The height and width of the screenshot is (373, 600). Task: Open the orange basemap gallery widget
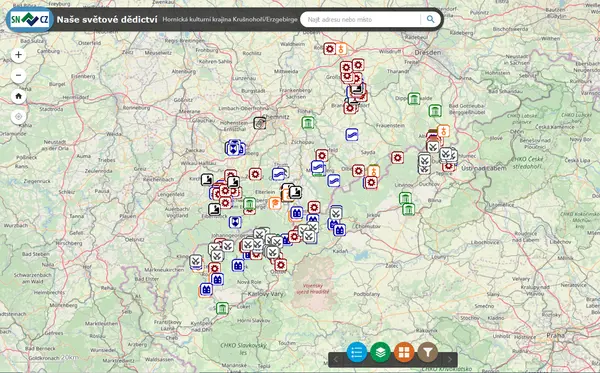click(x=404, y=352)
